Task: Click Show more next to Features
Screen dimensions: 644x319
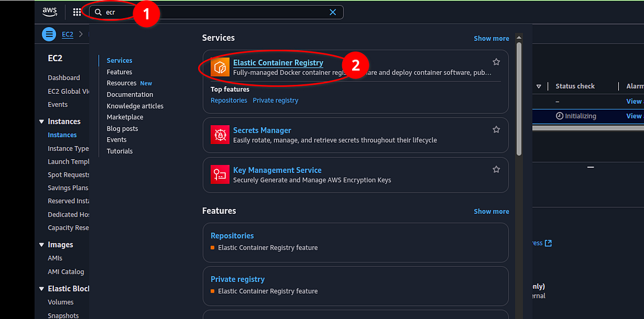Action: (491, 211)
